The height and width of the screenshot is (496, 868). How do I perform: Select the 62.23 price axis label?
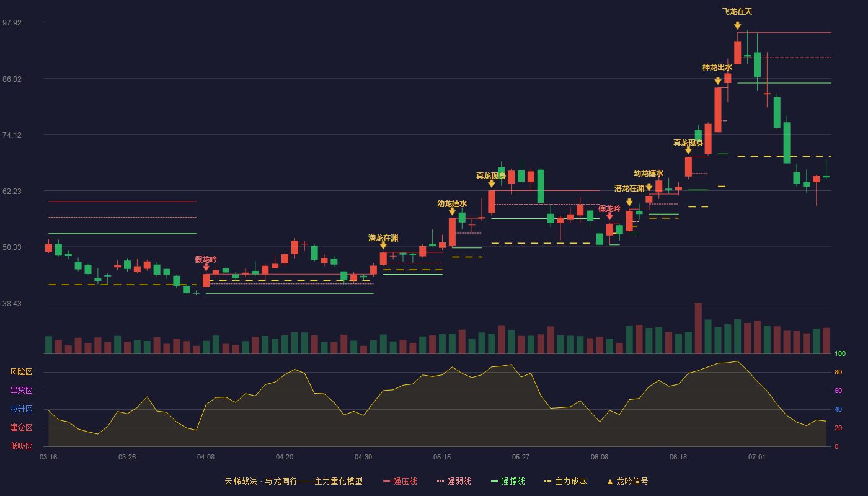[x=12, y=192]
